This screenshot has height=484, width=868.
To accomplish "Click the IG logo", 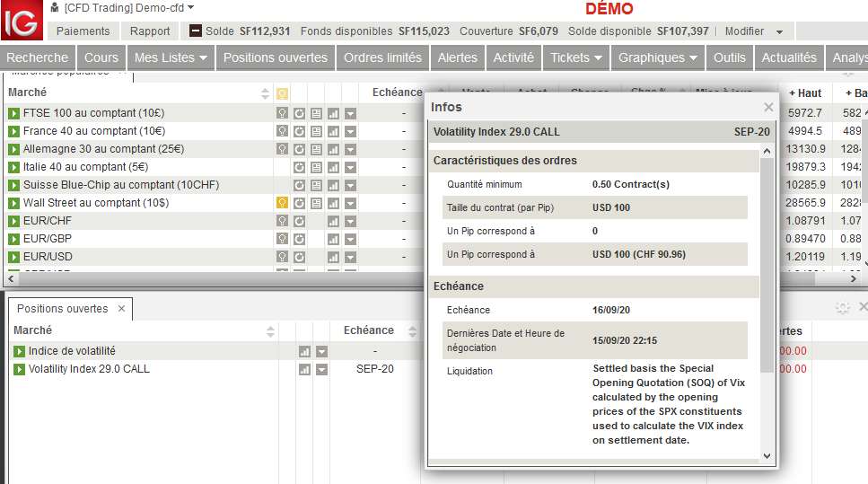I will click(x=22, y=21).
